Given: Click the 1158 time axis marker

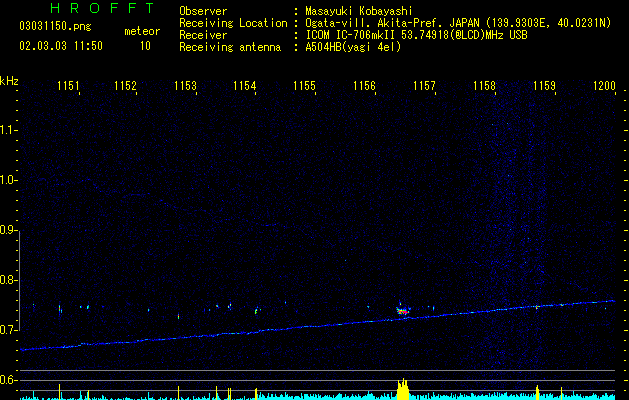Looking at the screenshot, I should click(x=484, y=85).
